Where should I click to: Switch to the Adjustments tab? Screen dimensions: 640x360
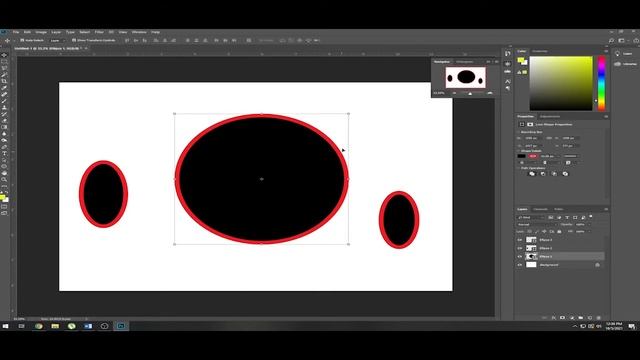pos(550,117)
